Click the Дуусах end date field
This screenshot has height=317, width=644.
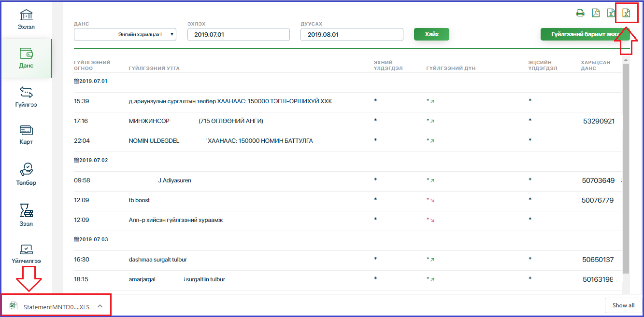[x=351, y=35]
